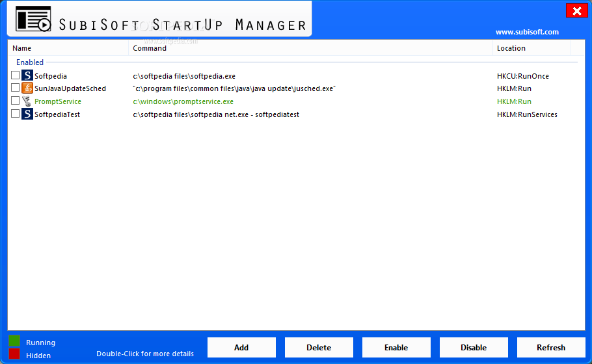Sort by the Location column header
This screenshot has height=364, width=592.
point(531,48)
